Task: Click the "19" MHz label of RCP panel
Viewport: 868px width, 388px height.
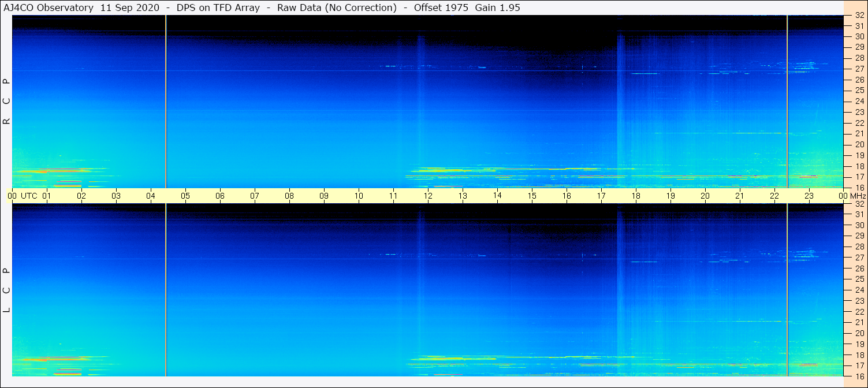Action: 859,155
